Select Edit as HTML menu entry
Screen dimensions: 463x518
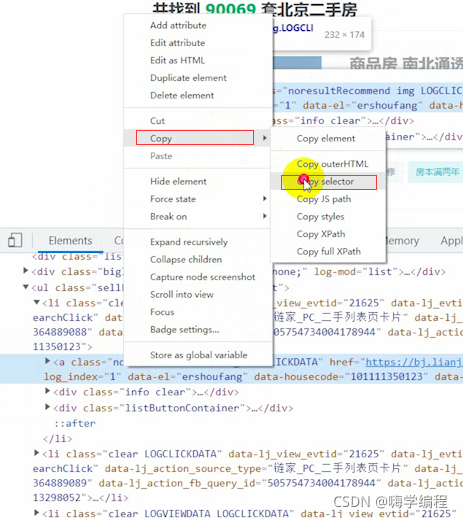pyautogui.click(x=177, y=60)
